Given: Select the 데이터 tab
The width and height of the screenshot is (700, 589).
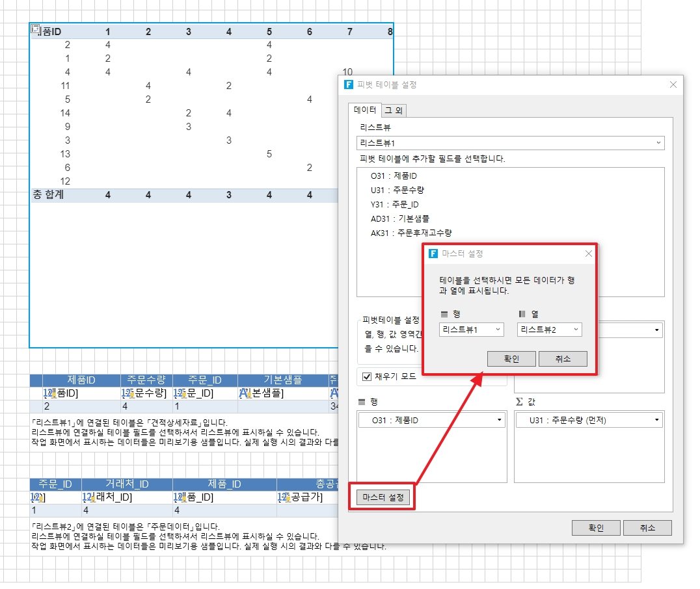Looking at the screenshot, I should 364,110.
